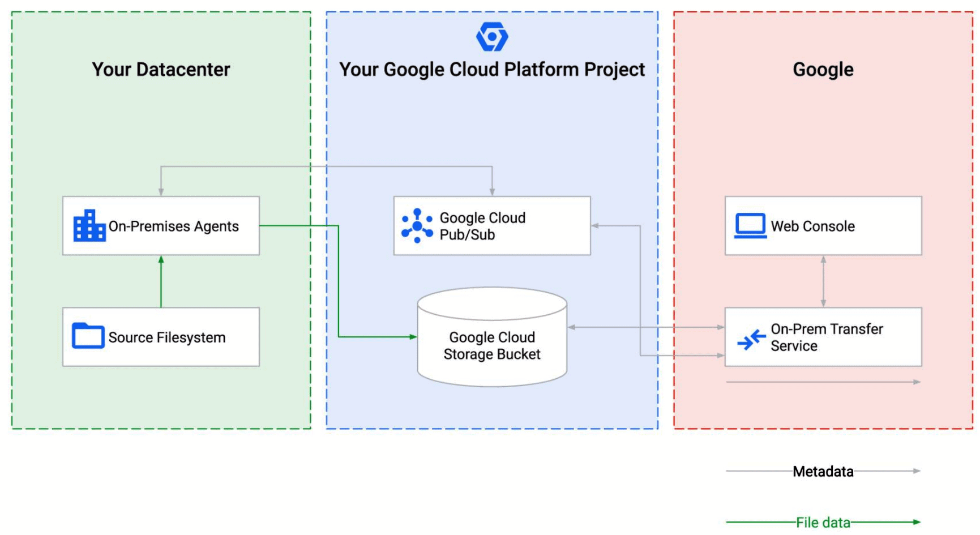This screenshot has height=535, width=980.
Task: Select the Google Cloud Storage Bucket cylinder
Action: 490,338
